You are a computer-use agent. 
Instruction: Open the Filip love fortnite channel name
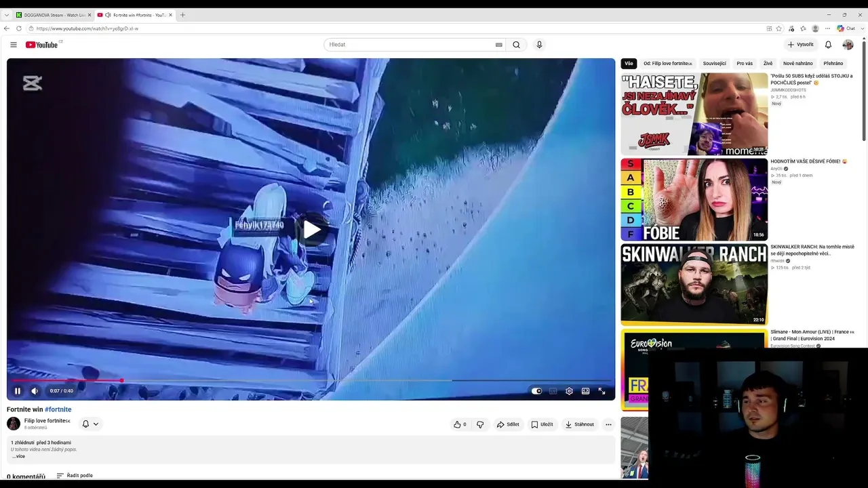coord(47,421)
